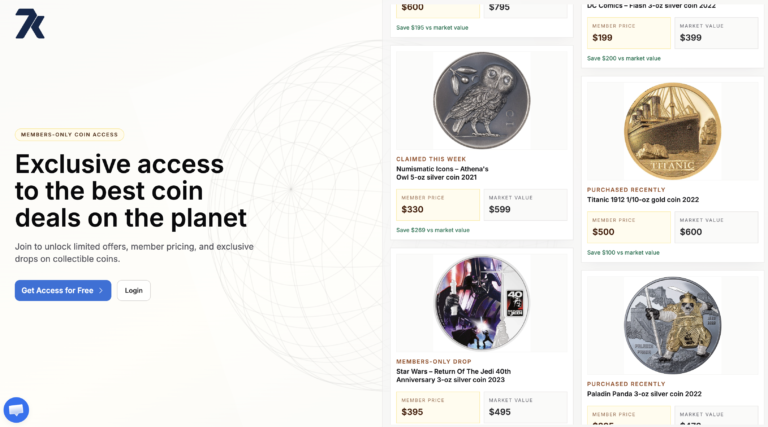Click Save $289 vs market value text
Viewport: 768px width, 427px height.
point(432,230)
